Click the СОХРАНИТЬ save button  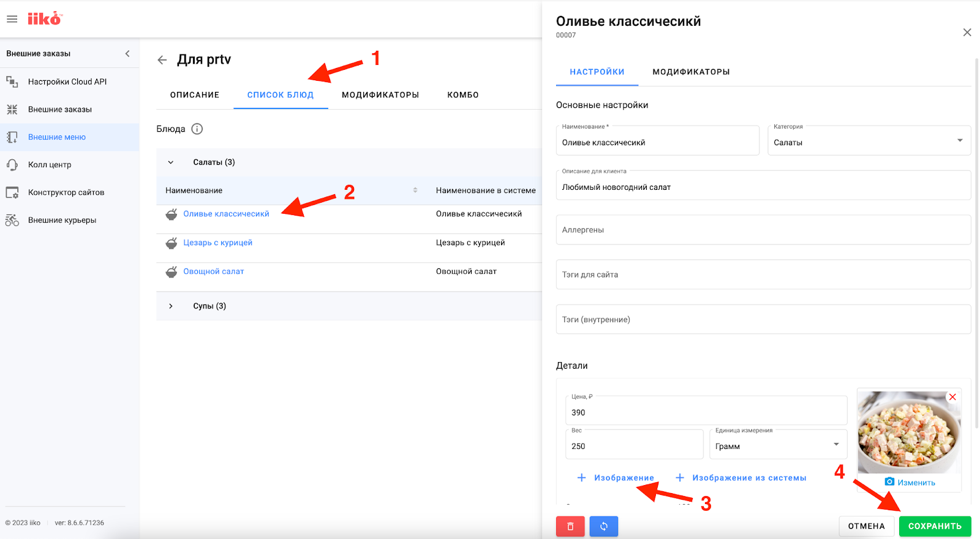tap(935, 526)
